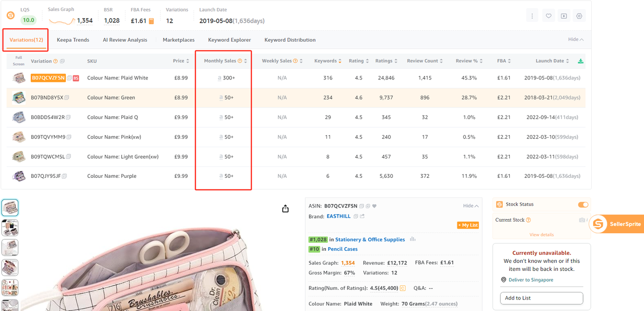The image size is (644, 311).
Task: Click the share icon above product image
Action: [285, 209]
